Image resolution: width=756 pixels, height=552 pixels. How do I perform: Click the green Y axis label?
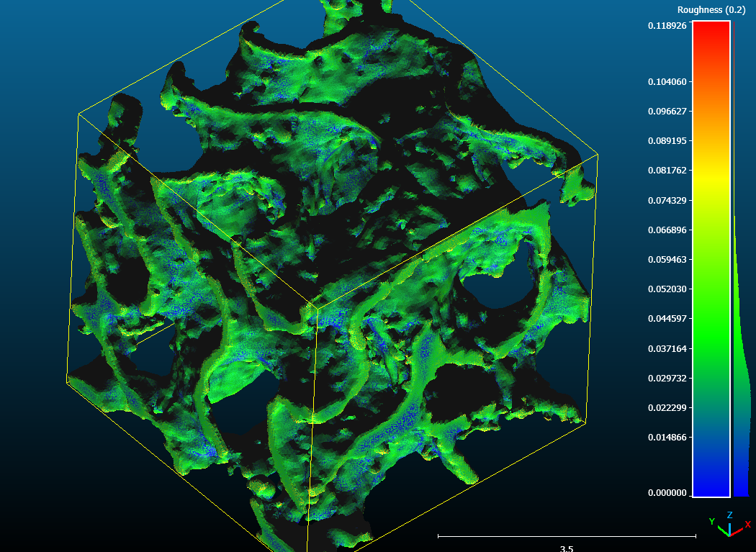(x=712, y=521)
